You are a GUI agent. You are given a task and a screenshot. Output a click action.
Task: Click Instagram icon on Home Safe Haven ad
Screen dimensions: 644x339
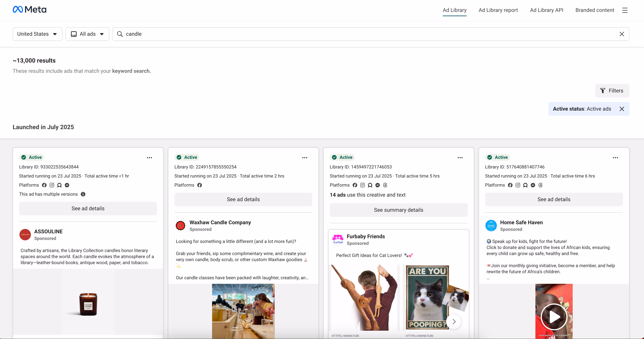518,185
